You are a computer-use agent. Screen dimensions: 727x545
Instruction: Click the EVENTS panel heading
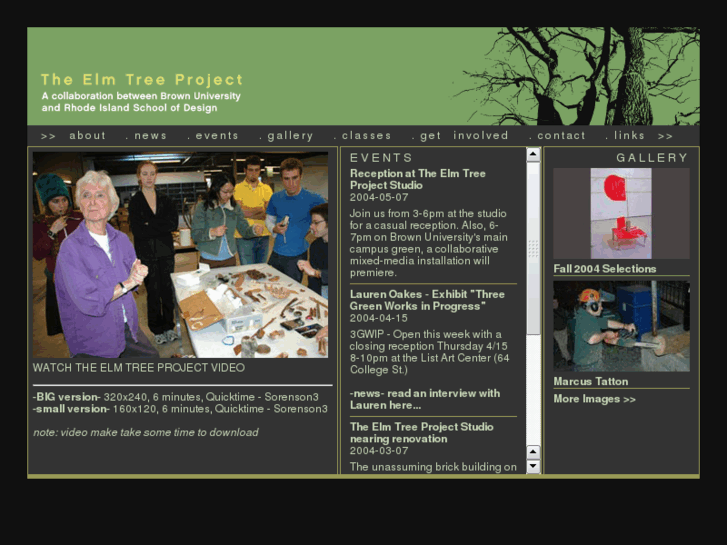point(381,158)
